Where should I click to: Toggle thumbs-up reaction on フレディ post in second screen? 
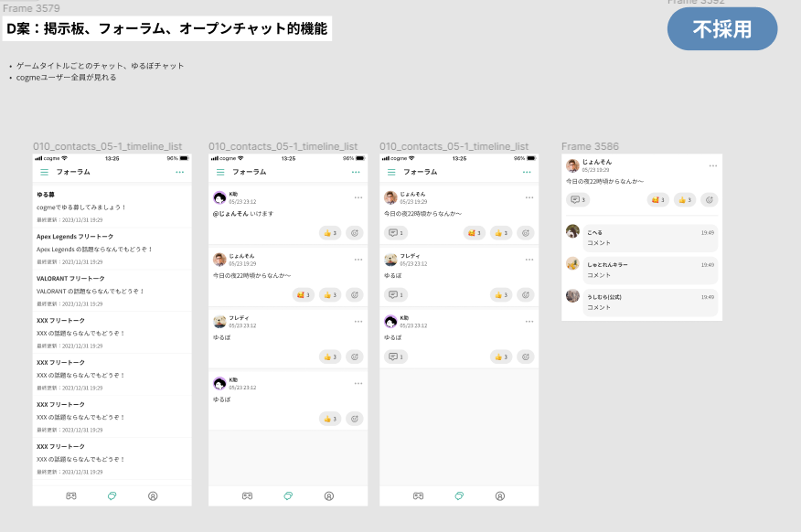pyautogui.click(x=329, y=356)
